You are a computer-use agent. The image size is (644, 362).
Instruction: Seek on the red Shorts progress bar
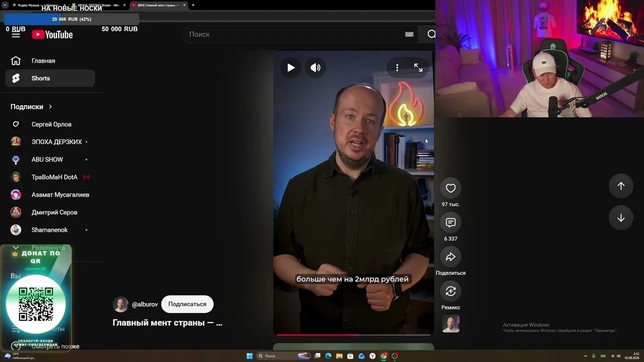(x=353, y=334)
